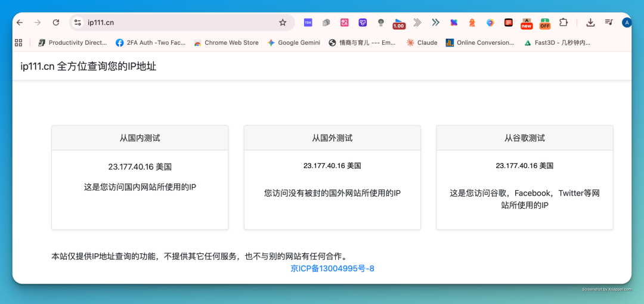Bookmark this page with the star icon
Image resolution: width=644 pixels, height=304 pixels.
[283, 23]
